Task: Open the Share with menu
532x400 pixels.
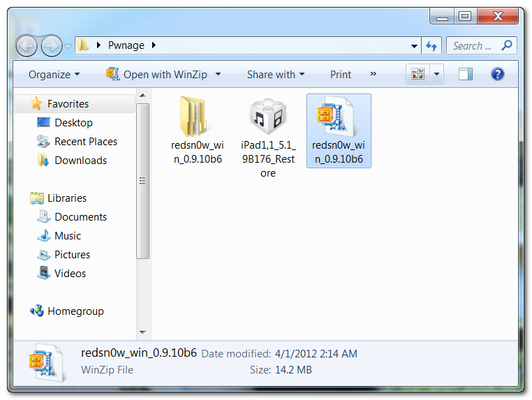Action: [x=276, y=74]
